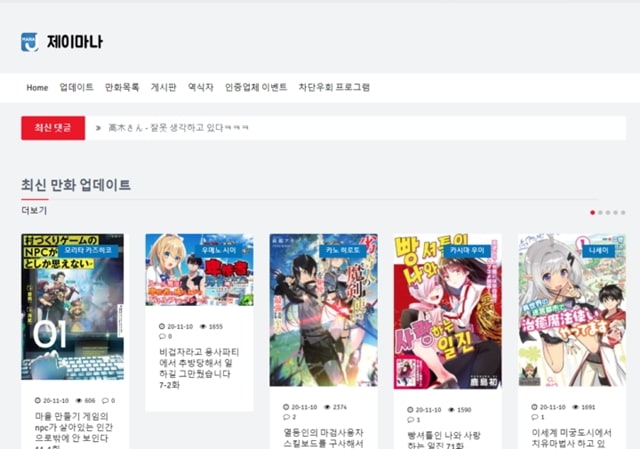
Task: Click clock icon on the 이세계 미궁도시 card
Action: tap(534, 407)
